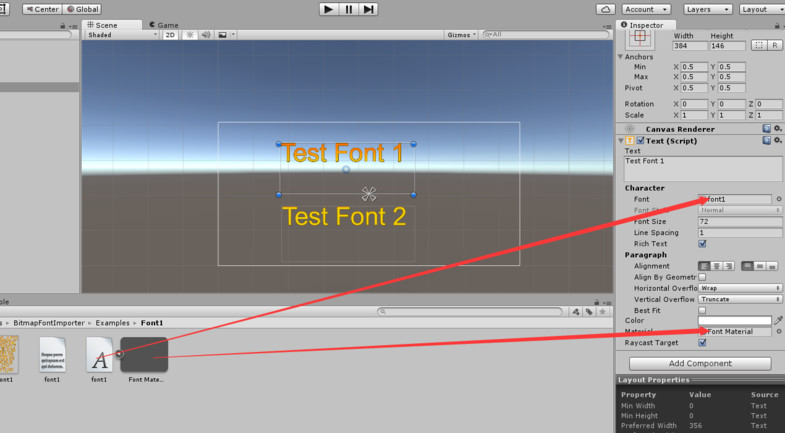
Task: Open Text (Script) gear settings menu
Action: (x=777, y=141)
